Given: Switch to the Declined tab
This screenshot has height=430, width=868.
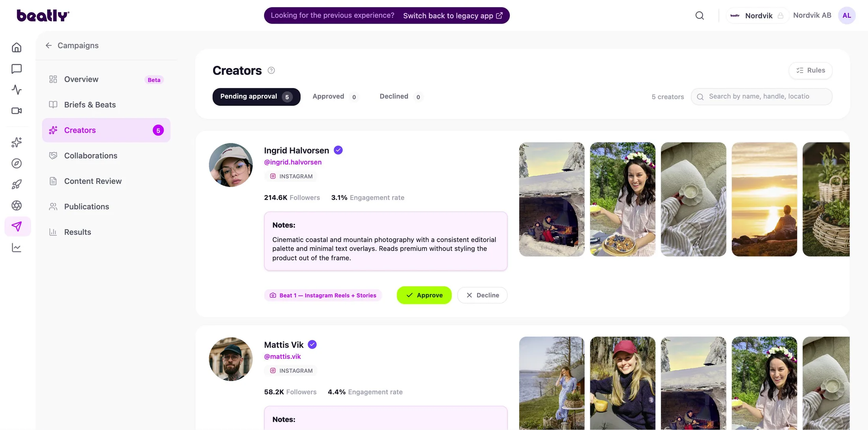Looking at the screenshot, I should coord(401,97).
